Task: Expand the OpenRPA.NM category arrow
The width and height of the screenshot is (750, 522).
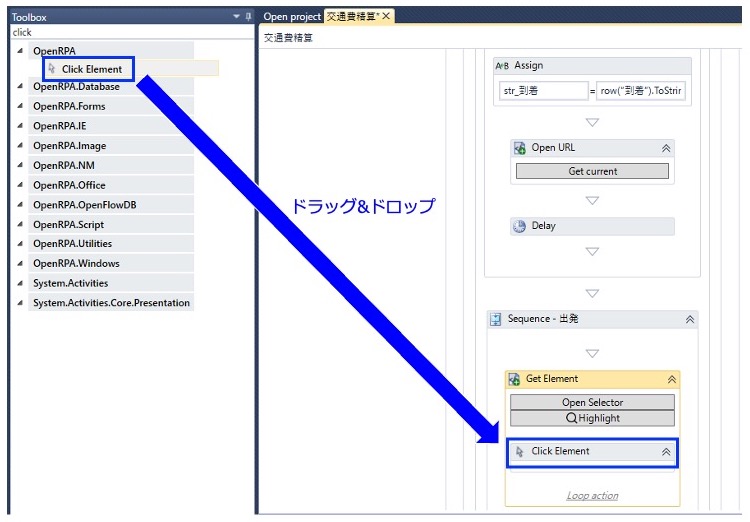Action: 20,165
